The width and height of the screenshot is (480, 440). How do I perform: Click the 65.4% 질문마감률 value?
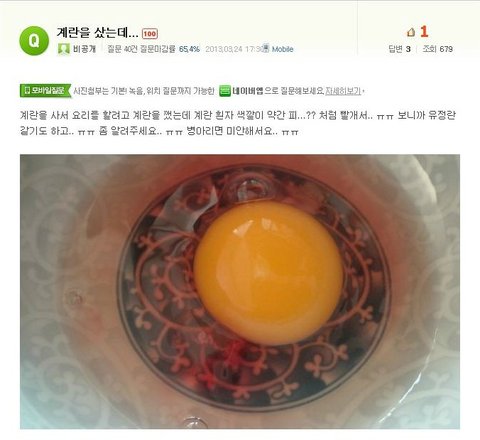(189, 49)
